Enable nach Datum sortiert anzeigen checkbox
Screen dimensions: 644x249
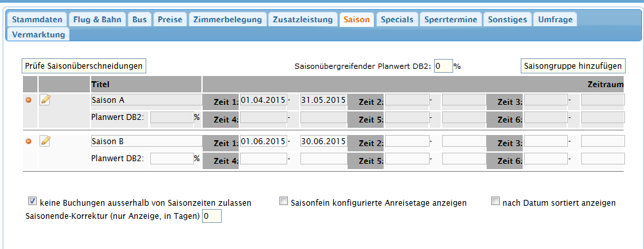tap(495, 201)
